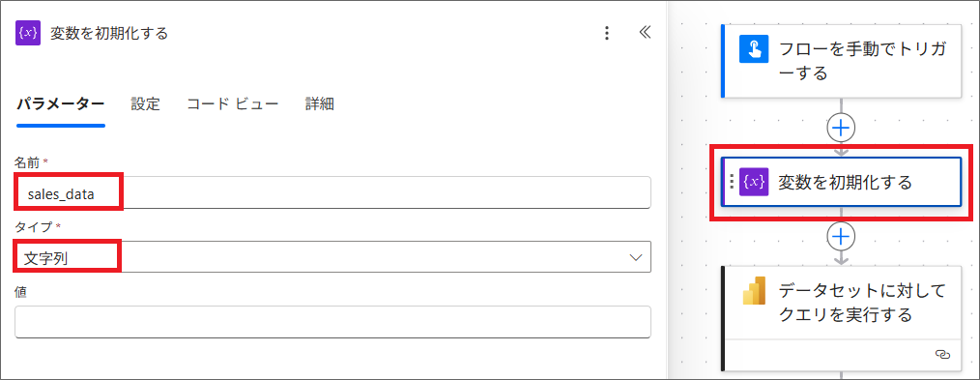The height and width of the screenshot is (380, 980).
Task: Click drag handle dots on 変数を初期化する card
Action: (732, 182)
